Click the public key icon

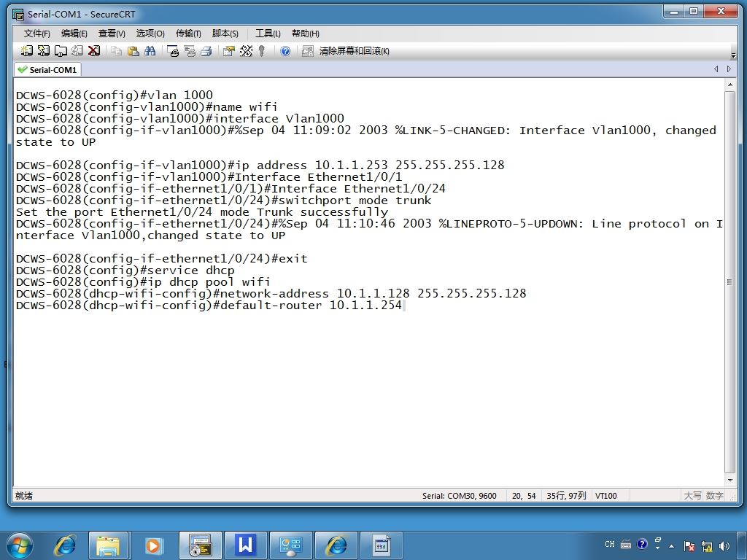[x=262, y=51]
